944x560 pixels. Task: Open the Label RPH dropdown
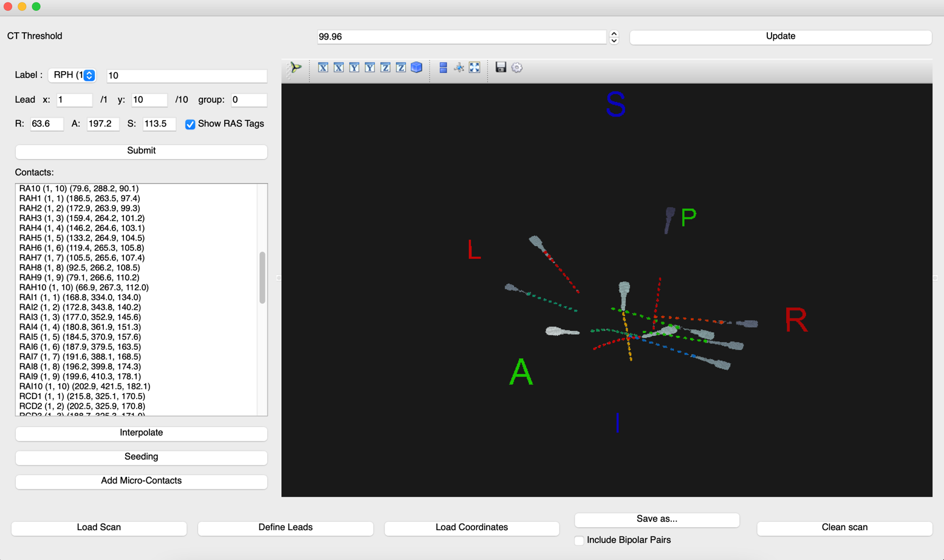[x=72, y=75]
